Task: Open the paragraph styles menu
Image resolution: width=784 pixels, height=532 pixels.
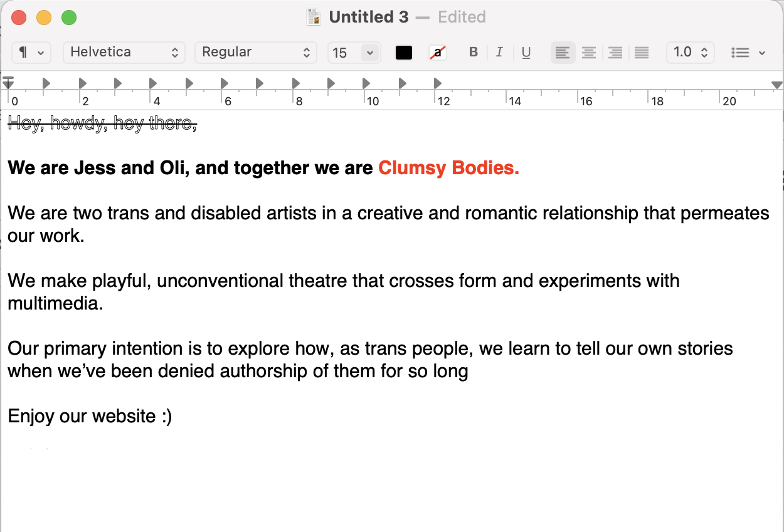Action: (31, 53)
